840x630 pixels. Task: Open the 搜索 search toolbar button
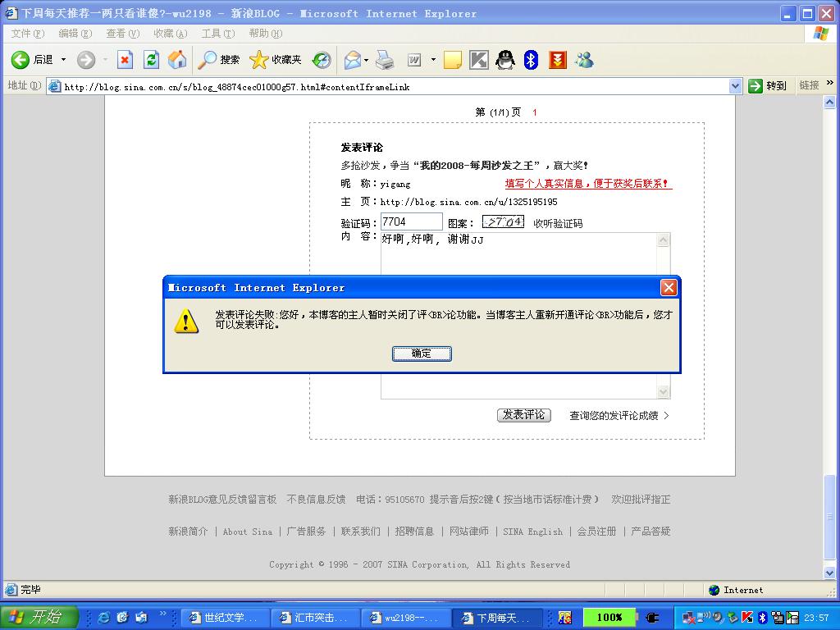pyautogui.click(x=218, y=59)
